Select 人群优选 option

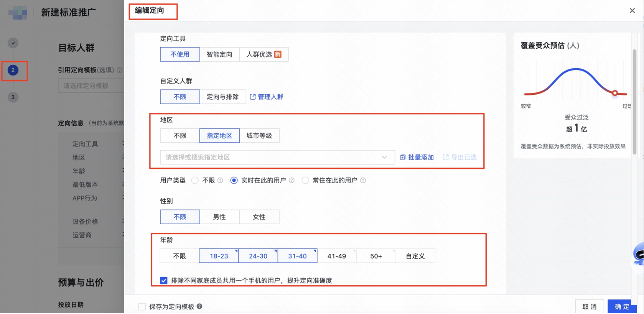[264, 54]
